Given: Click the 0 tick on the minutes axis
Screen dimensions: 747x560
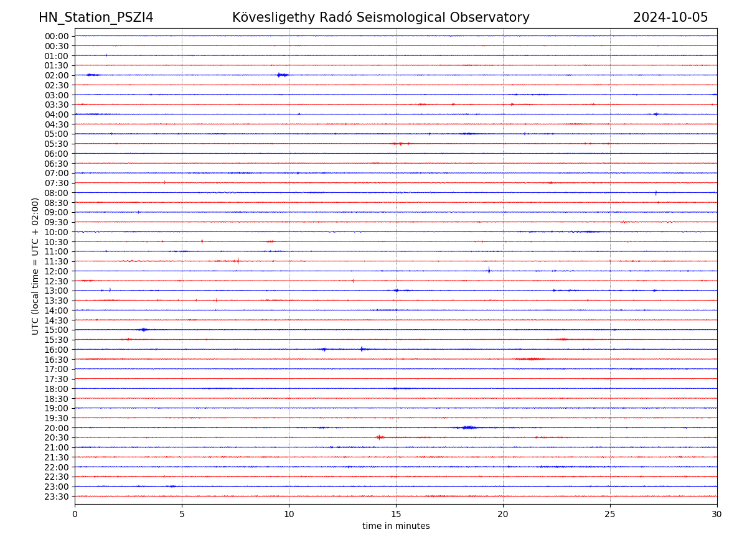Looking at the screenshot, I should tap(75, 514).
